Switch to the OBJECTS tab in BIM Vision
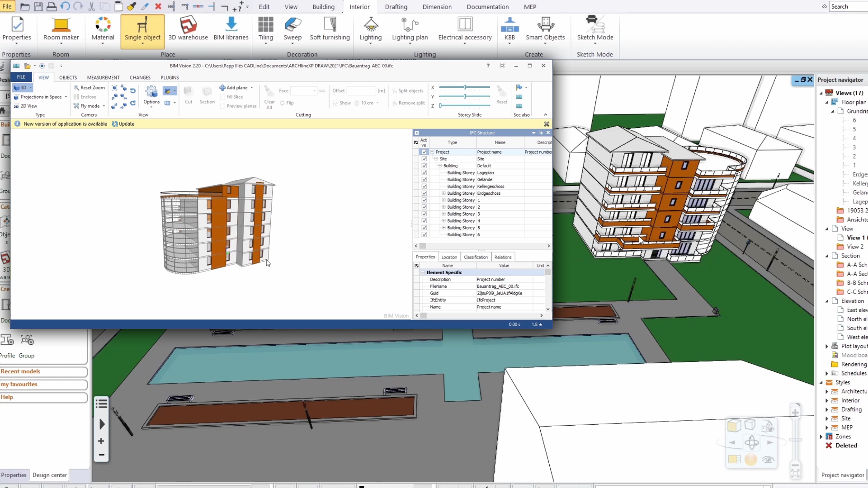The width and height of the screenshot is (868, 488). (x=68, y=78)
